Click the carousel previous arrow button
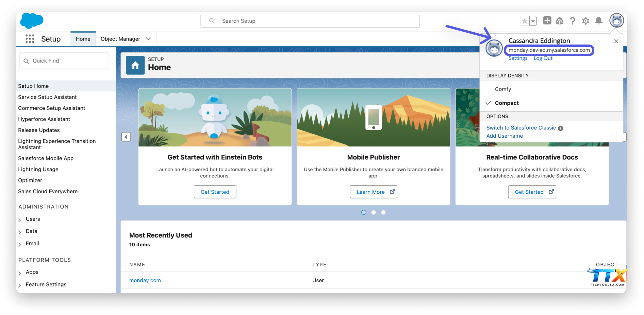The width and height of the screenshot is (644, 315). (126, 137)
